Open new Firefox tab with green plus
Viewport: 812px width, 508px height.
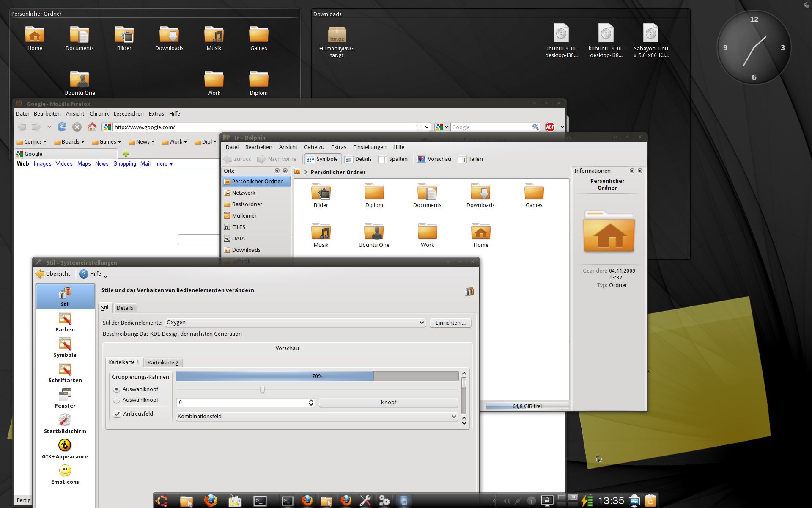coord(126,153)
